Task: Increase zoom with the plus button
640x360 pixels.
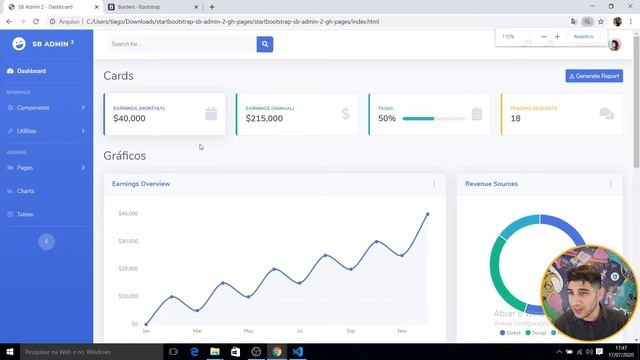Action: point(557,37)
